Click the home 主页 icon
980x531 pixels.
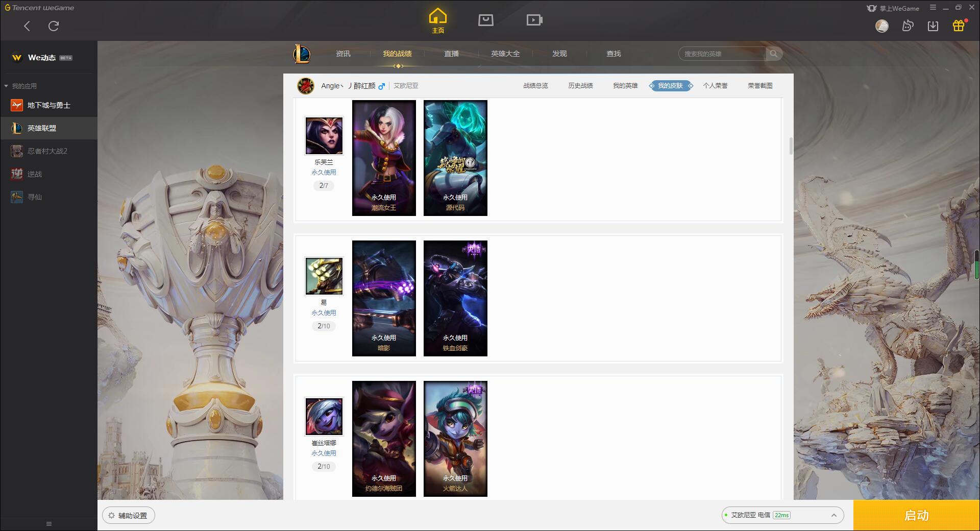tap(437, 21)
